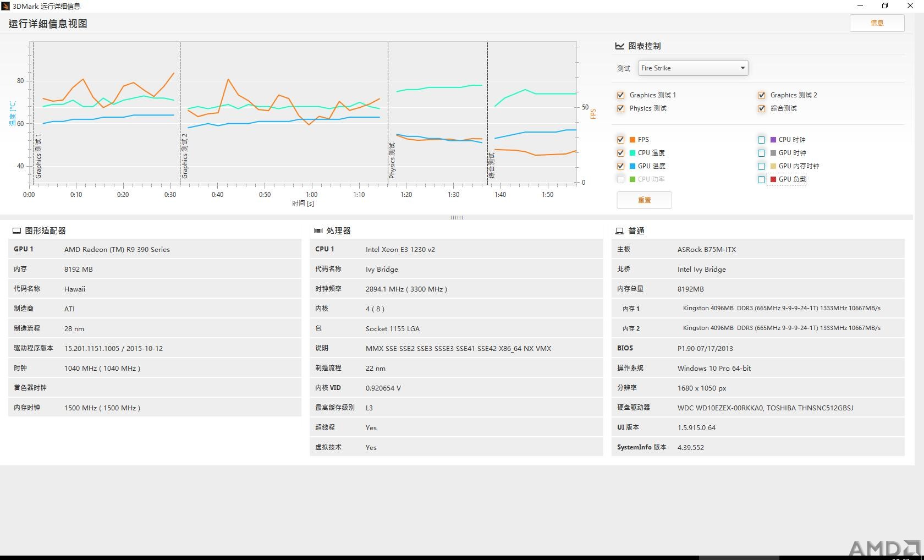The image size is (924, 560).
Task: Enable the CPU 时钟 series checkbox
Action: pos(761,140)
